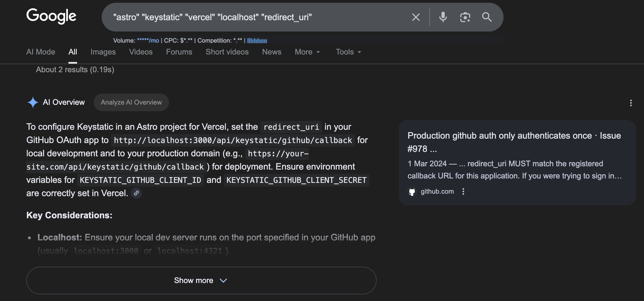Click the keyword trend bar chart
Screen dimensions: 644x301
[x=257, y=41]
